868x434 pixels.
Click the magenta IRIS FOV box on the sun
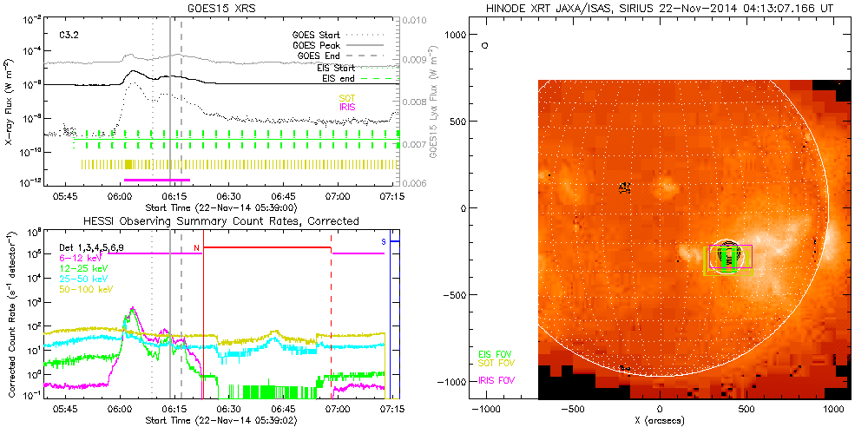click(747, 257)
